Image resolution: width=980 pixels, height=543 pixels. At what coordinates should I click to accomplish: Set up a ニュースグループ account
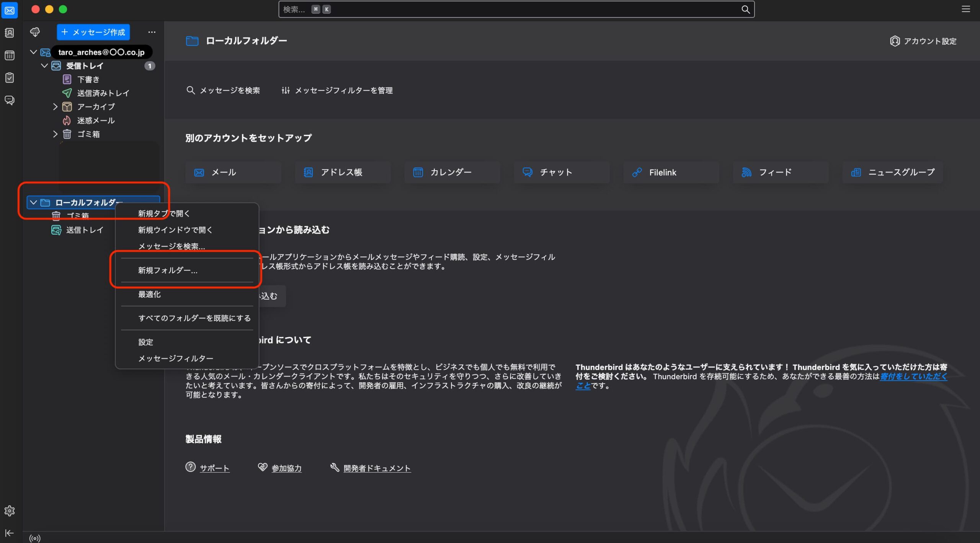click(892, 172)
